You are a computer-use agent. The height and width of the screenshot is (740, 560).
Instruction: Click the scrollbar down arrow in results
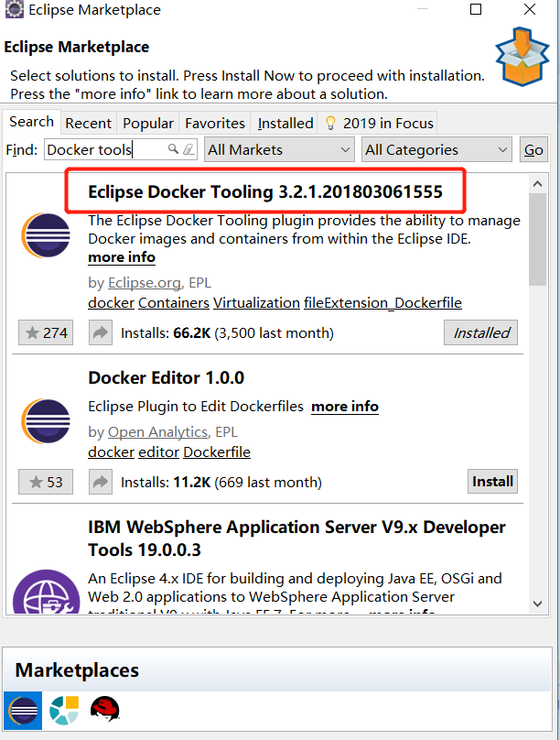[x=537, y=604]
